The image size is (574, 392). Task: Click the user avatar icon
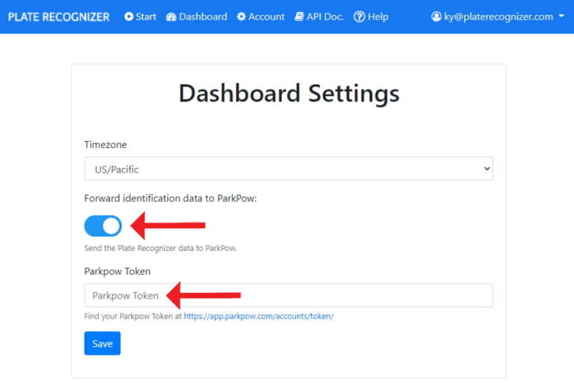point(436,16)
